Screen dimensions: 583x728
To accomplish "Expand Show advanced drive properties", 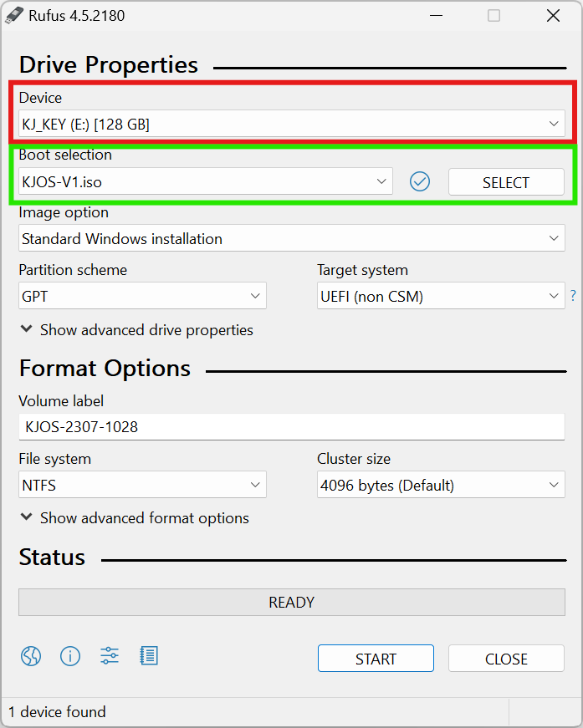I will pyautogui.click(x=137, y=330).
